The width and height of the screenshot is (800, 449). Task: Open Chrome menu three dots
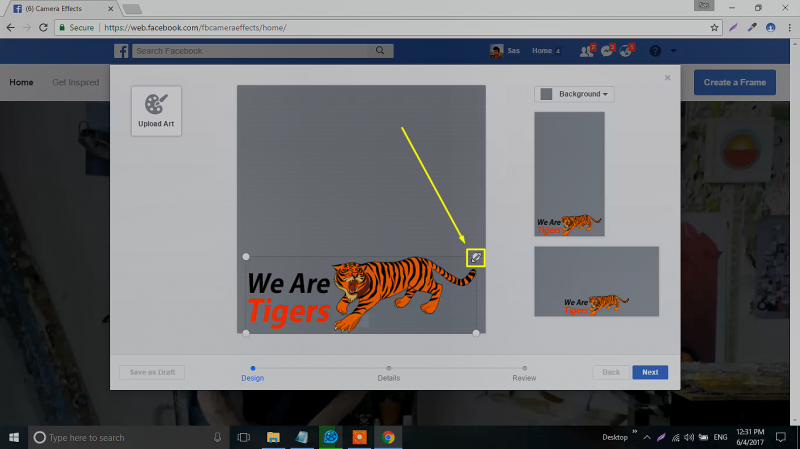789,28
